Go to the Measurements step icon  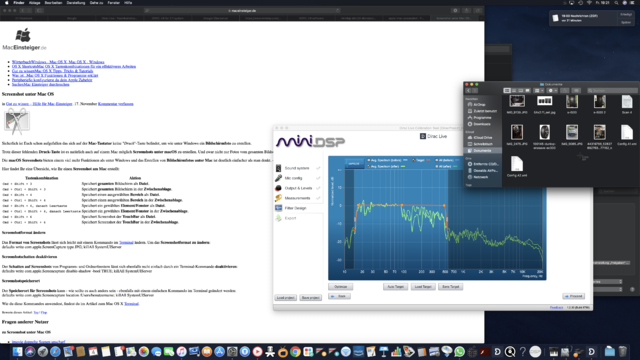pos(278,198)
